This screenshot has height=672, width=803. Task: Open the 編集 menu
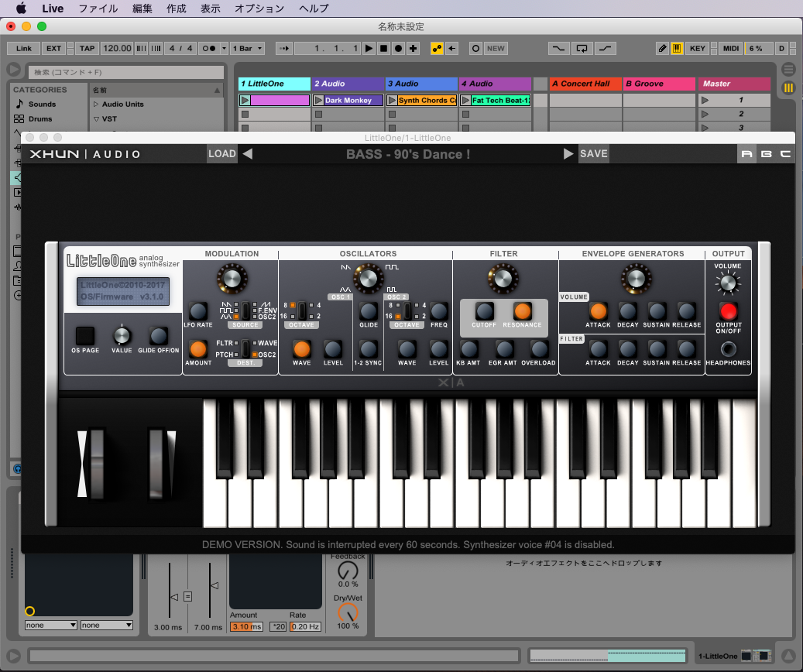tap(142, 9)
